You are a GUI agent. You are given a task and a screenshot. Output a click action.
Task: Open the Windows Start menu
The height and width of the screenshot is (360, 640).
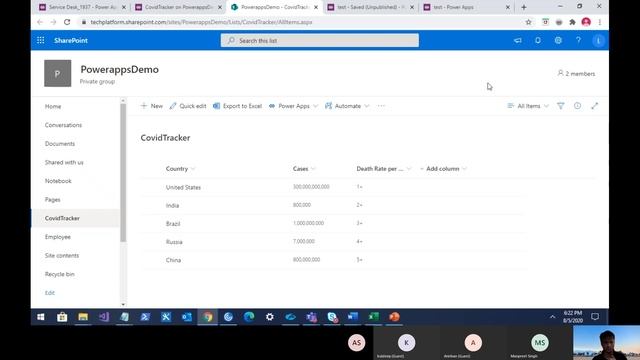tap(41, 317)
